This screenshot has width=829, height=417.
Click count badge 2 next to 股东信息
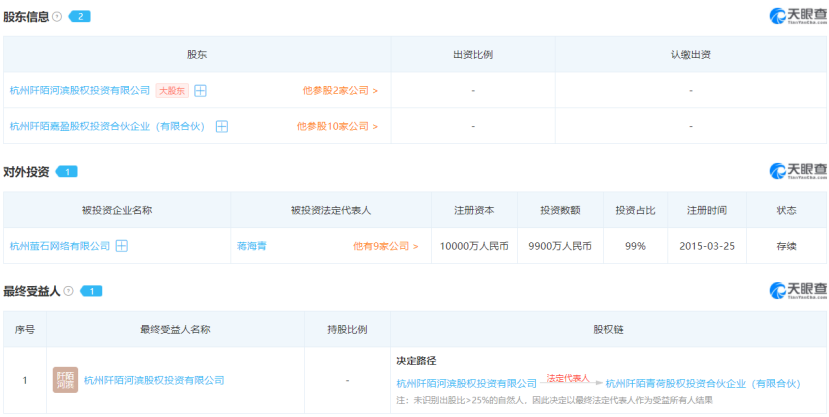(x=80, y=17)
